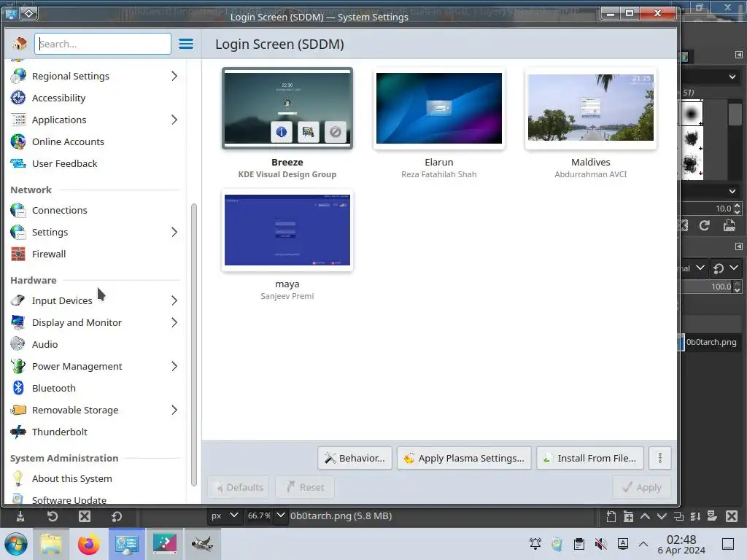Screen dimensions: 747x560
Task: Click the GIMP open brush as image icon
Action: coord(729,226)
